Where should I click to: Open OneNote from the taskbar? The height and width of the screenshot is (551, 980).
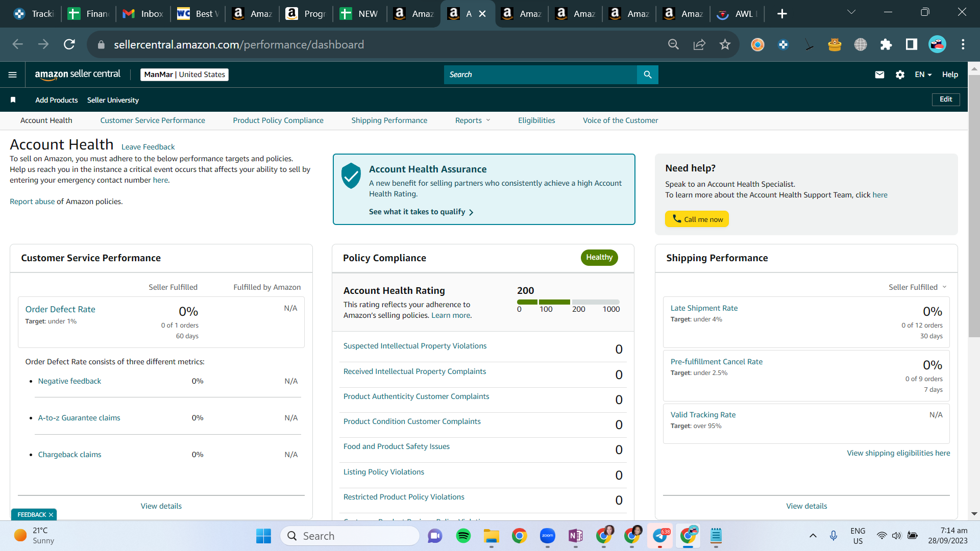click(x=576, y=536)
